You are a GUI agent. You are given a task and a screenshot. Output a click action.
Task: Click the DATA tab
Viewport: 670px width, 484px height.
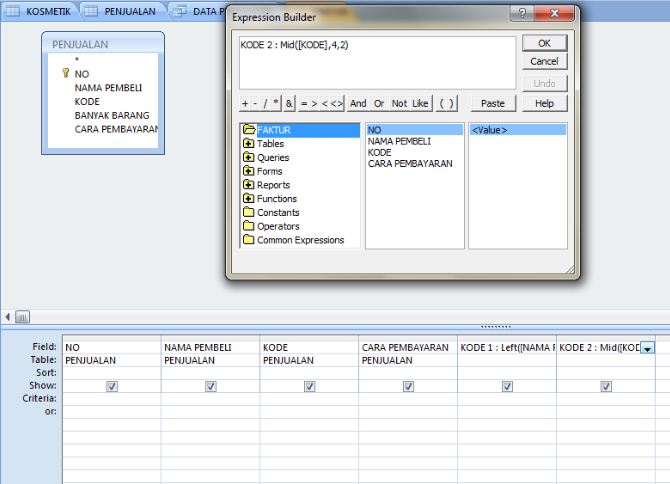pos(200,11)
